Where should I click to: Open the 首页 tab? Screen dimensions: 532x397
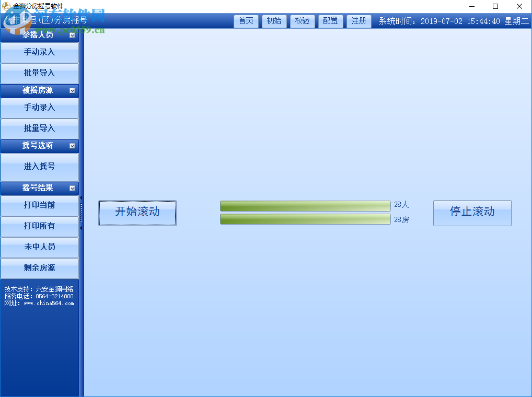pyautogui.click(x=246, y=21)
